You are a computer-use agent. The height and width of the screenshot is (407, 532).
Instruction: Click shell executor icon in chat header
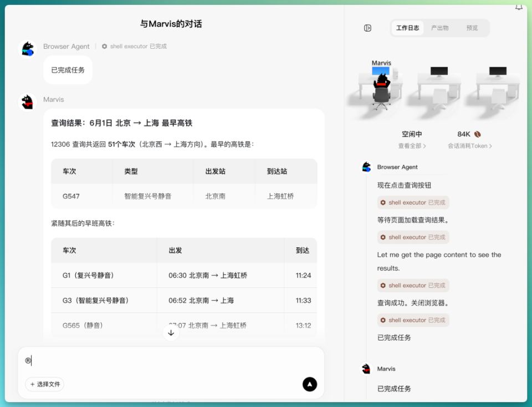105,46
